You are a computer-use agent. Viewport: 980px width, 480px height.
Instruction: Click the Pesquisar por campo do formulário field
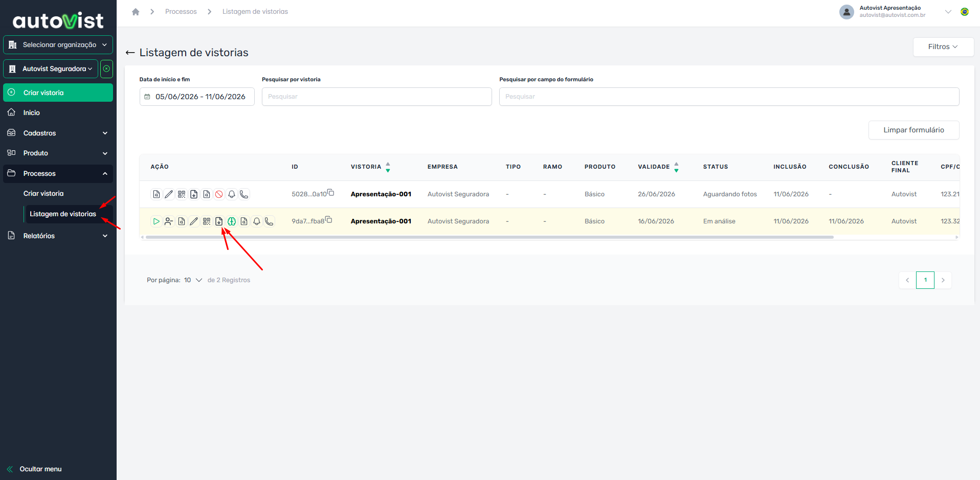(x=729, y=97)
